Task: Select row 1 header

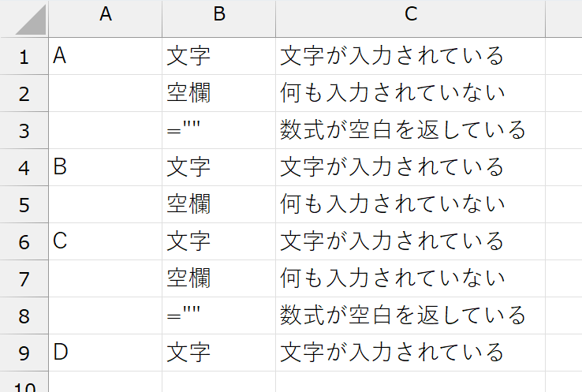Action: coord(24,57)
